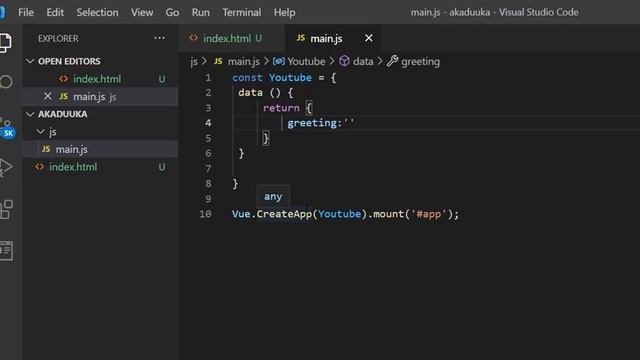Open the Run and Debug icon

[x=6, y=167]
